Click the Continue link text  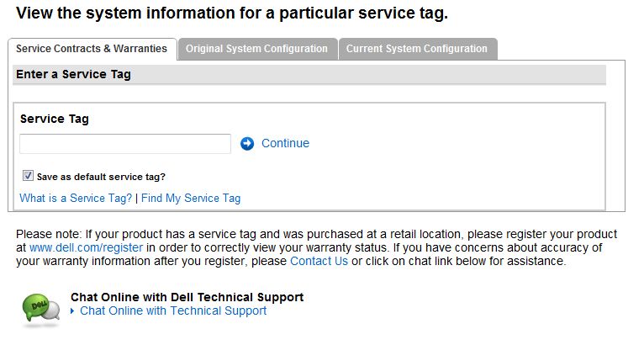click(286, 143)
